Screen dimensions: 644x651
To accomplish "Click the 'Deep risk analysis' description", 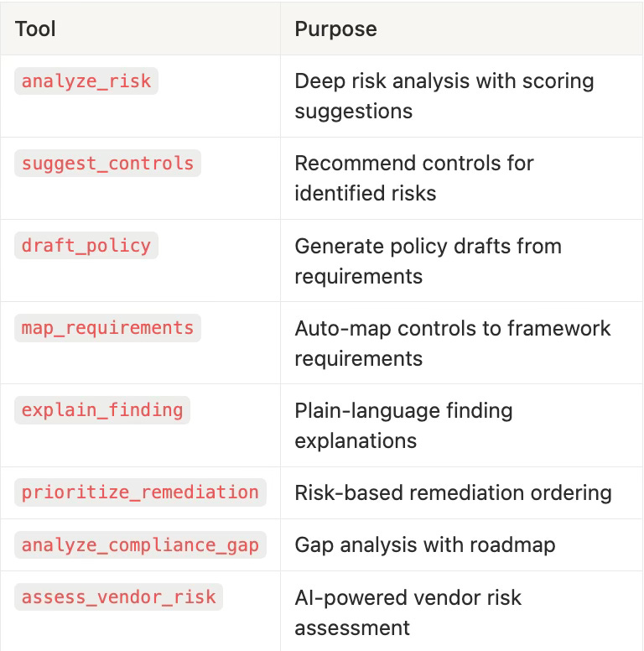I will point(444,96).
